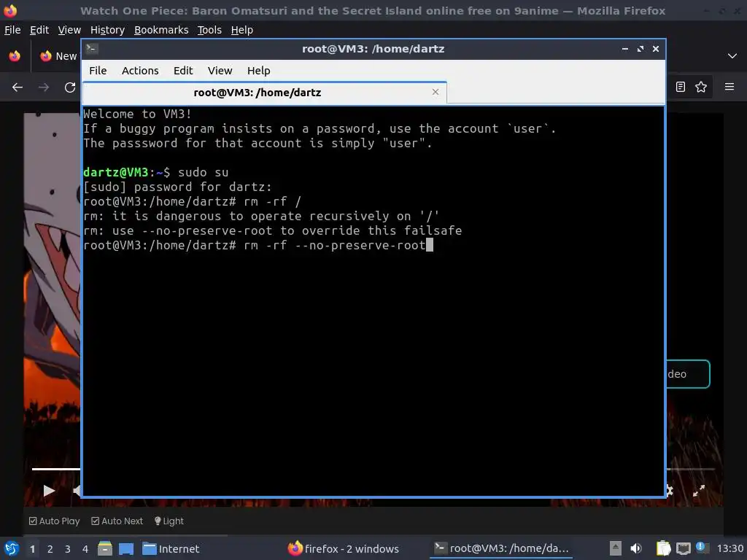Open Firefox History menu
This screenshot has height=560, width=747.
coord(107,30)
